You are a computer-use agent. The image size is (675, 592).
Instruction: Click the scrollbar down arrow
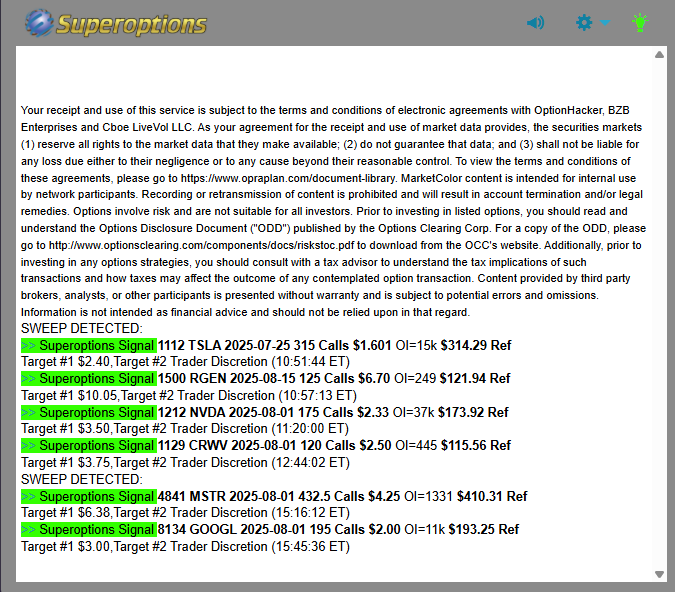pyautogui.click(x=658, y=574)
